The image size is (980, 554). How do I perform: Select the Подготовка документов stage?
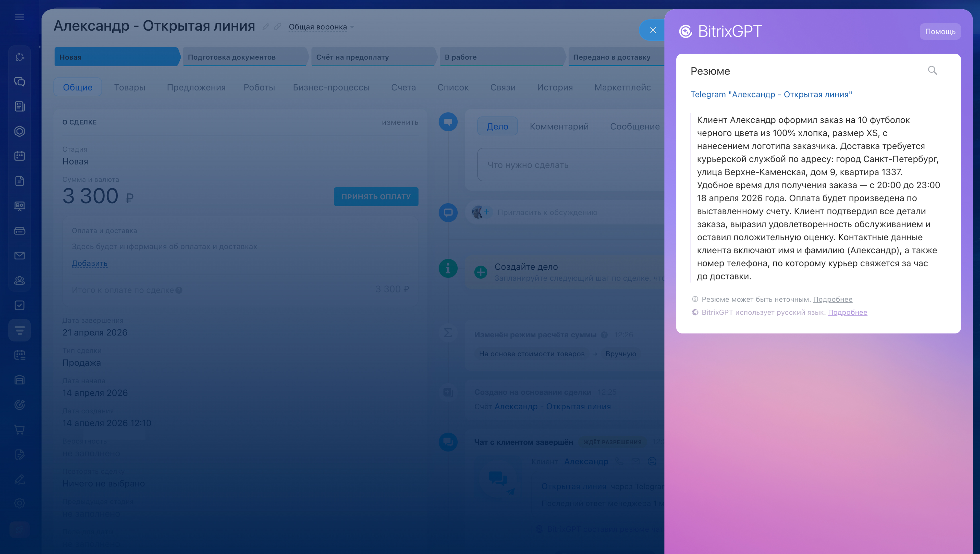coord(246,57)
